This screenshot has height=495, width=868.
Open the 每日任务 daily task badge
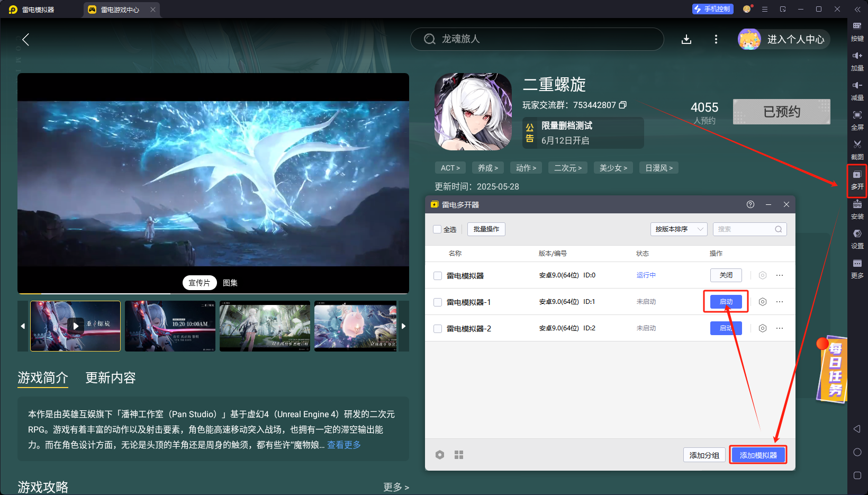[x=832, y=368]
